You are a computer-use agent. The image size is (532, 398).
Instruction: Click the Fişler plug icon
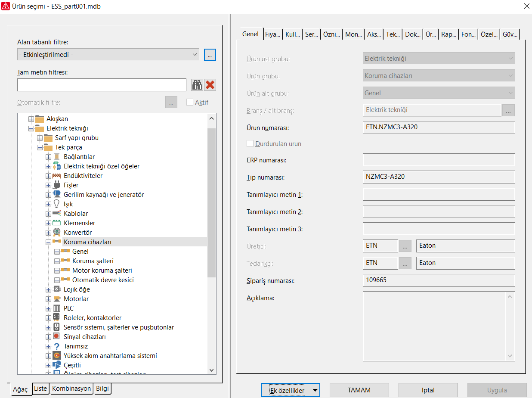57,185
